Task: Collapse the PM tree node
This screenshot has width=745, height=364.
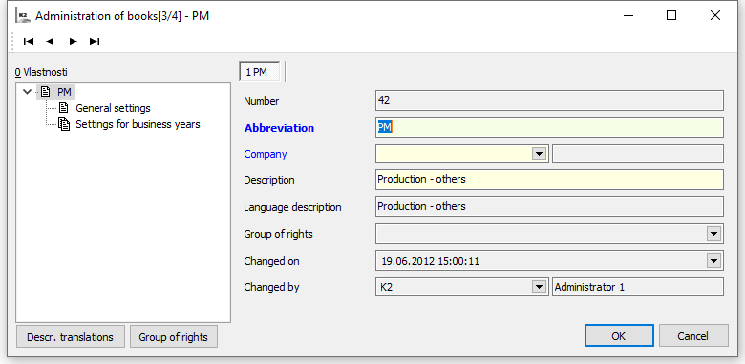Action: coord(28,92)
